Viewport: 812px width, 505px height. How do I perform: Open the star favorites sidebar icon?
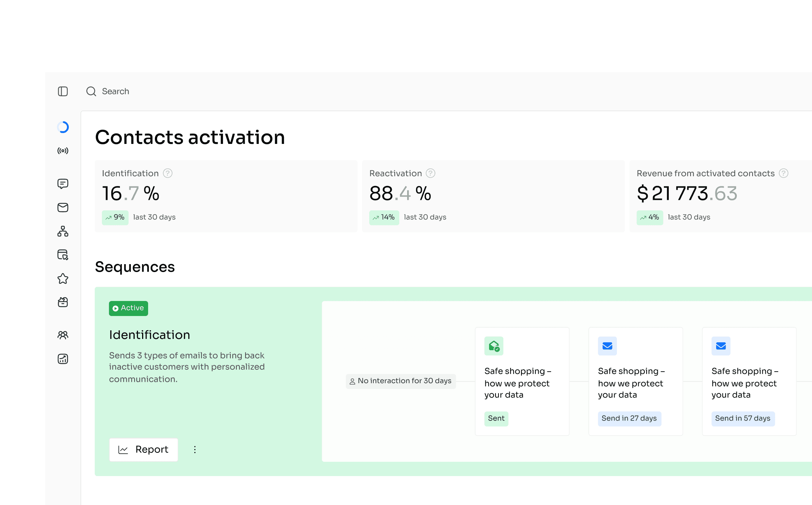pos(63,278)
